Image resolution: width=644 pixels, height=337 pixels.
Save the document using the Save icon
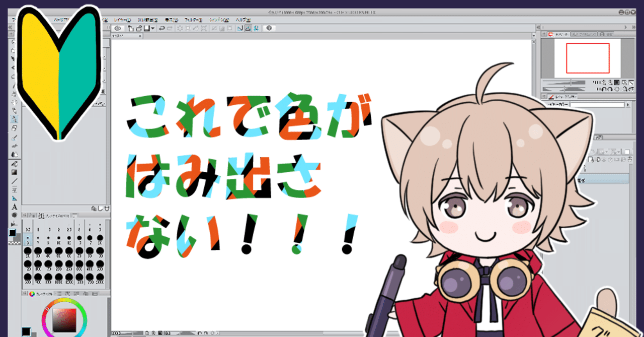[146, 28]
